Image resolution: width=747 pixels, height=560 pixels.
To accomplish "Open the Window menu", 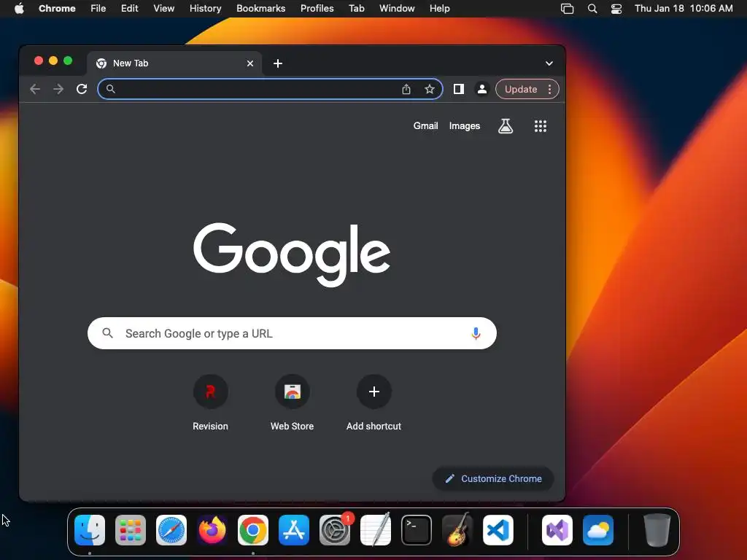I will click(397, 9).
